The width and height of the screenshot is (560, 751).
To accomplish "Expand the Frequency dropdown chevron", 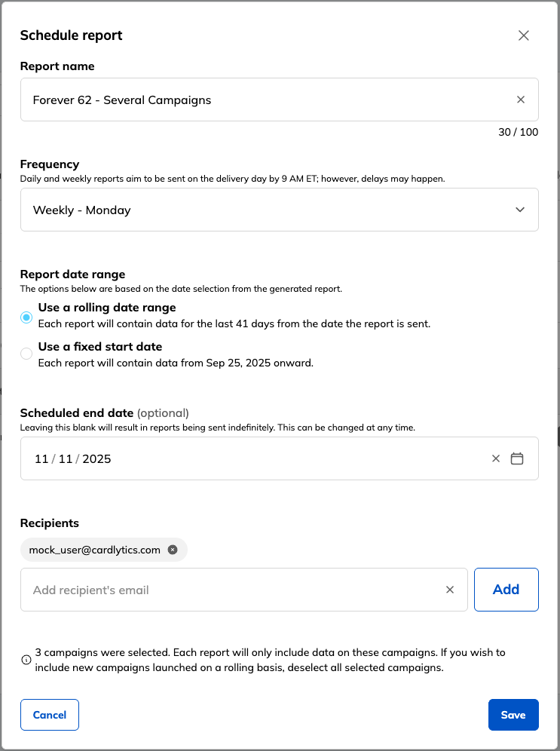I will point(520,210).
